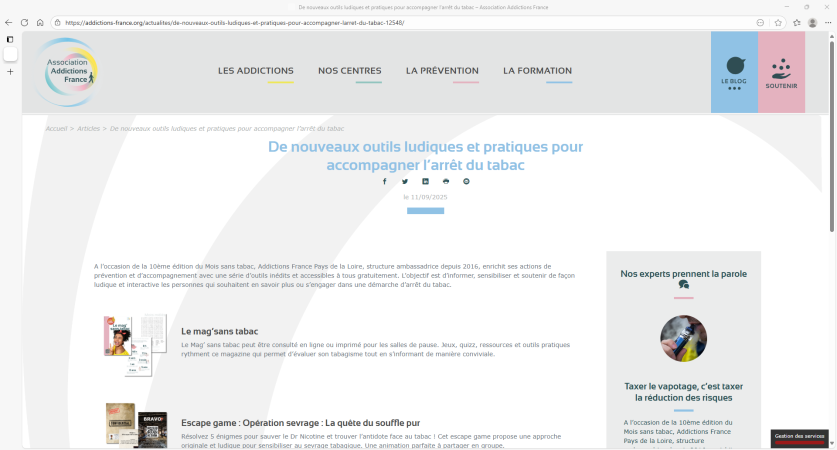This screenshot has width=837, height=450.
Task: Reload the page with the refresh icon
Action: click(24, 22)
